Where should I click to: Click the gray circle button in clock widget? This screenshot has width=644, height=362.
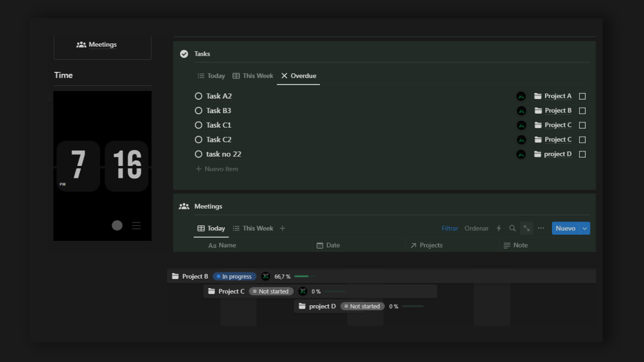(x=117, y=225)
